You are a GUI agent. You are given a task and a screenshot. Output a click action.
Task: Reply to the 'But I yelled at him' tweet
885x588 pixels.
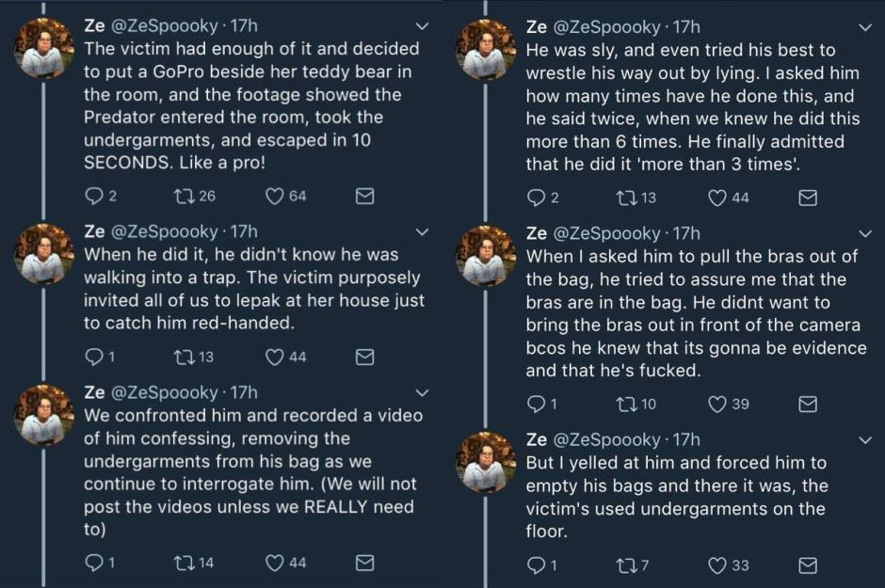click(536, 565)
